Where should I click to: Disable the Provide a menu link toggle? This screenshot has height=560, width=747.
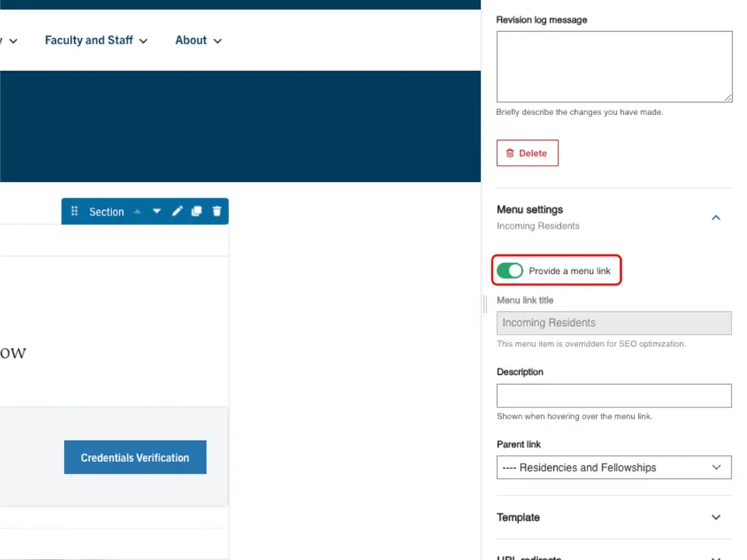510,271
